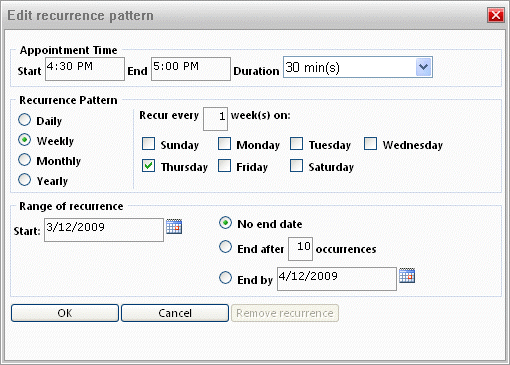The width and height of the screenshot is (510, 365).
Task: Click the appointment End time field
Action: point(191,69)
